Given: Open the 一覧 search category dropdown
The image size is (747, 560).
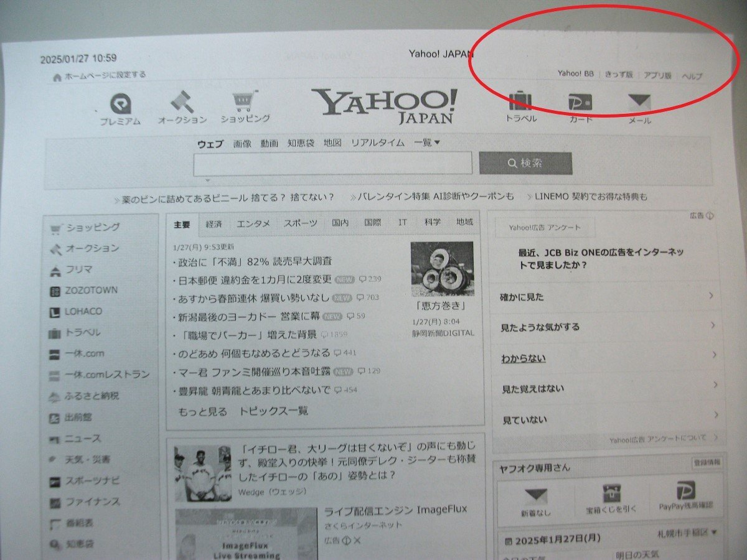Looking at the screenshot, I should [427, 143].
